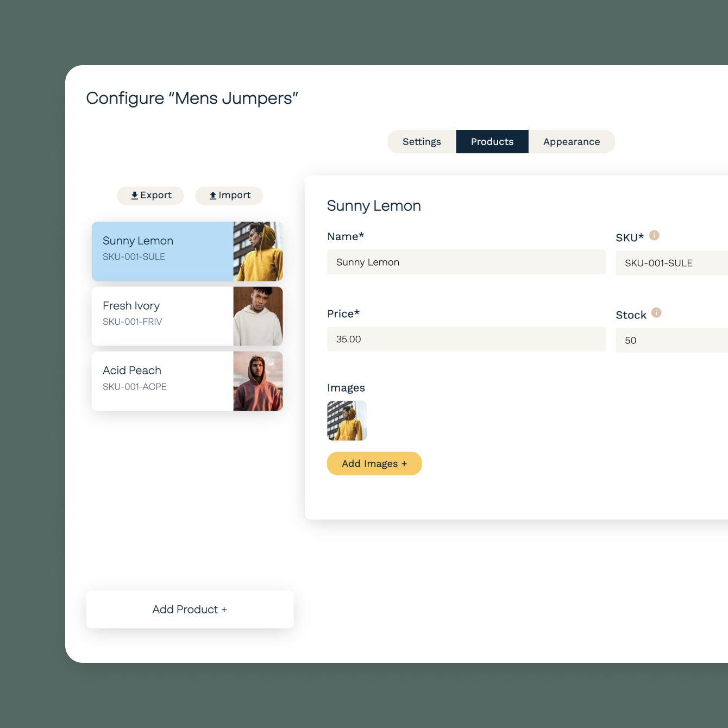This screenshot has height=728, width=728.
Task: Open the Appearance tab
Action: tap(571, 141)
